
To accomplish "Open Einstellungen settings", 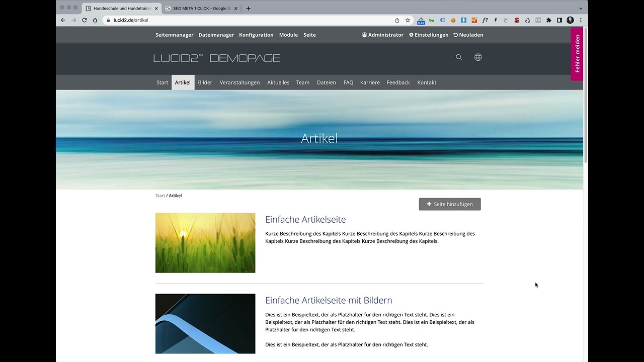I will [429, 35].
